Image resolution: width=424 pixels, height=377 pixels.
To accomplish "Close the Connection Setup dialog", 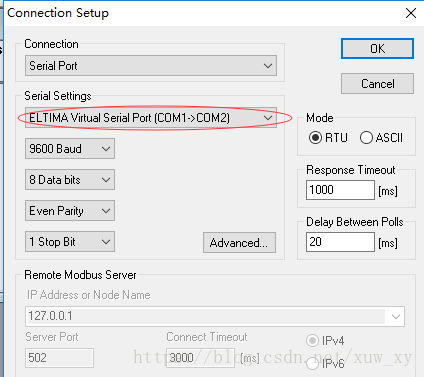I will click(x=411, y=13).
